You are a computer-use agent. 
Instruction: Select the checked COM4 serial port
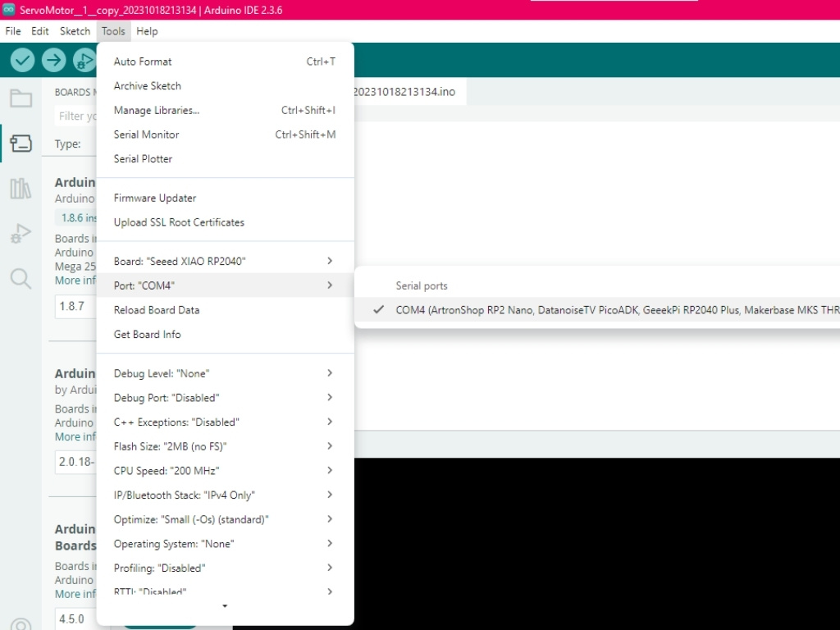607,310
